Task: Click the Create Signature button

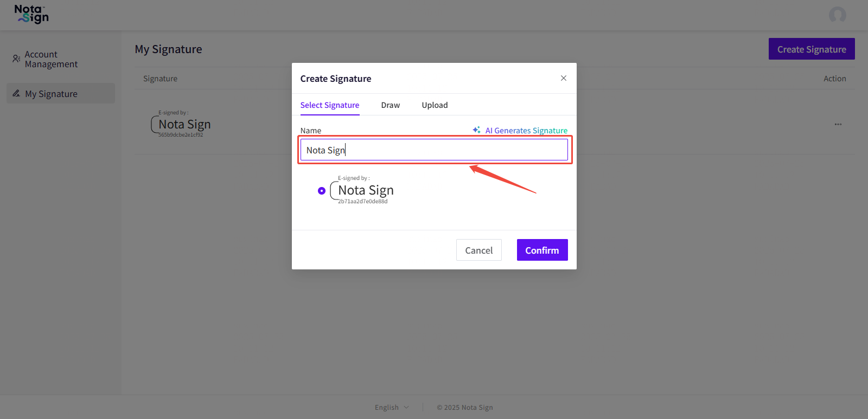Action: [x=811, y=49]
